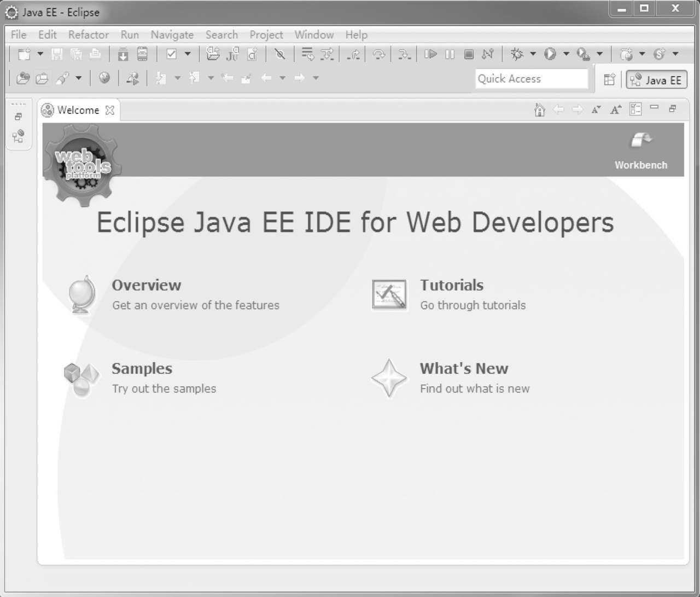Click the download/import arrow toolbar icon
The width and height of the screenshot is (700, 597).
click(x=123, y=54)
